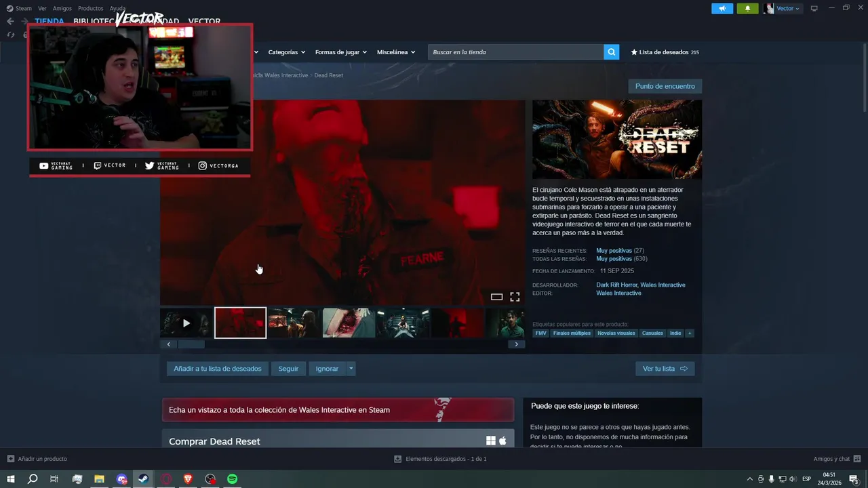Click the Wales Interactive breadcrumb link
Image resolution: width=868 pixels, height=488 pixels.
coord(285,75)
